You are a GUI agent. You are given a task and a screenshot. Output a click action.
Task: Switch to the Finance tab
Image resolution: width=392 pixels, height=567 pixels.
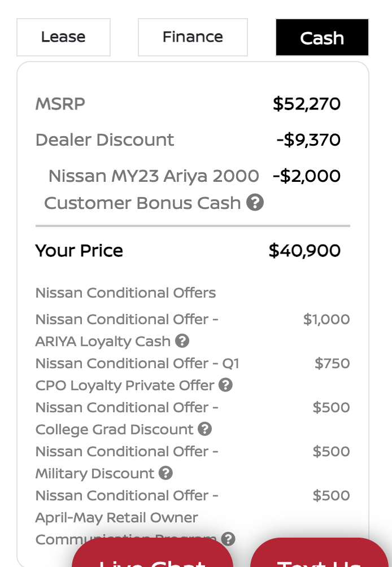[x=193, y=37]
